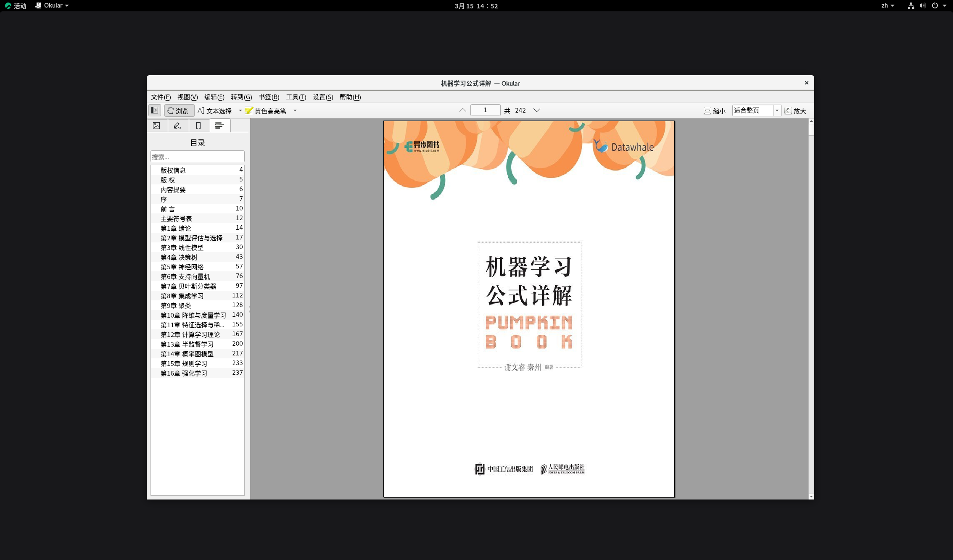
Task: Click the 缩小 zoom out button
Action: coord(715,111)
